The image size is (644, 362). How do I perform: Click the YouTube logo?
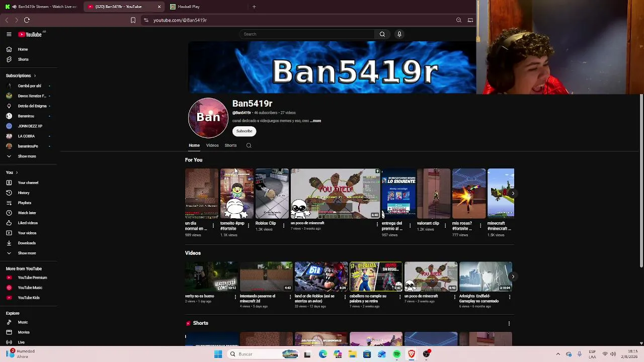point(30,34)
